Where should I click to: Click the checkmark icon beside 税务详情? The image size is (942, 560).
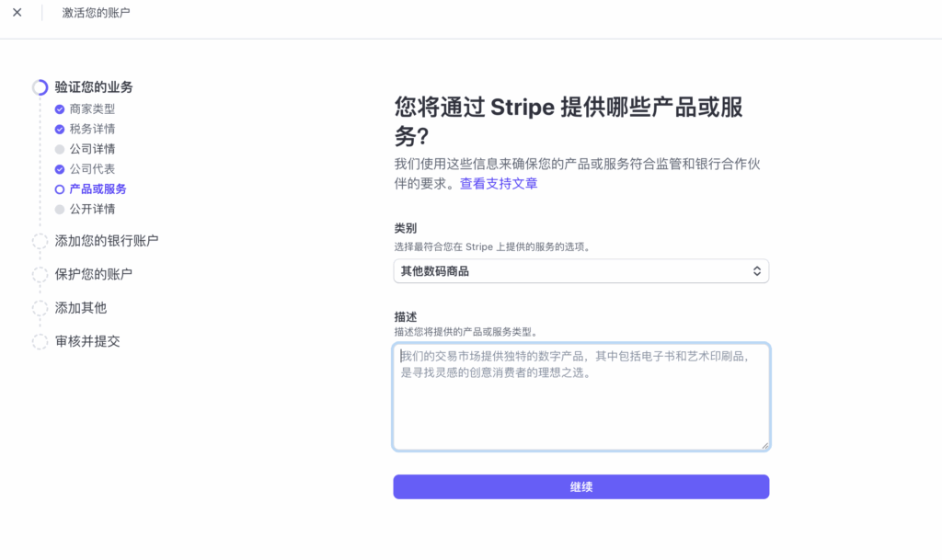(x=60, y=129)
